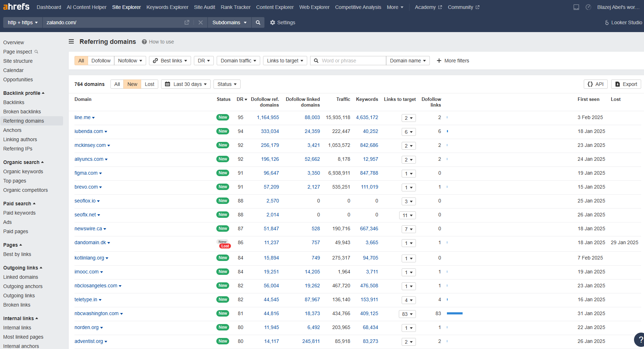Click Lost status badge for dandomain.dk

coord(225,246)
